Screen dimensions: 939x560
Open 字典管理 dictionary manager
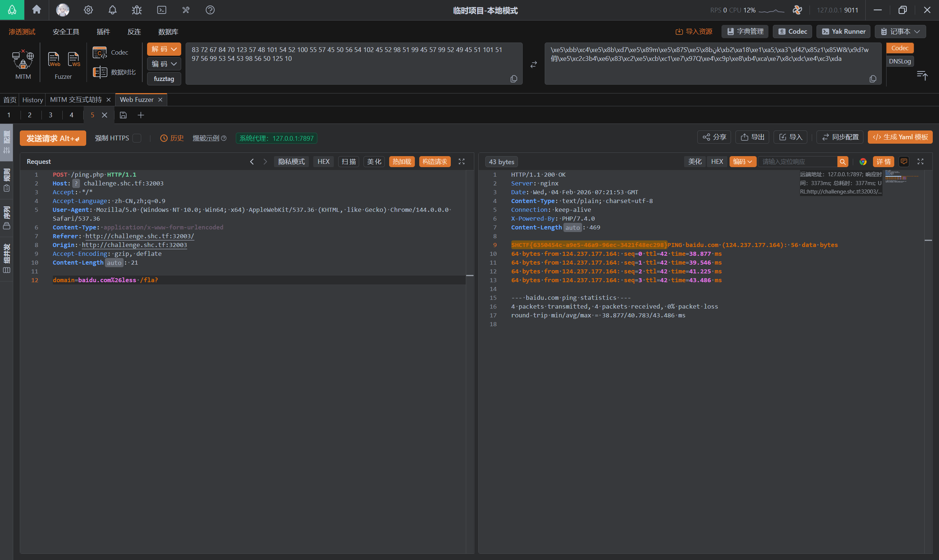pos(745,31)
